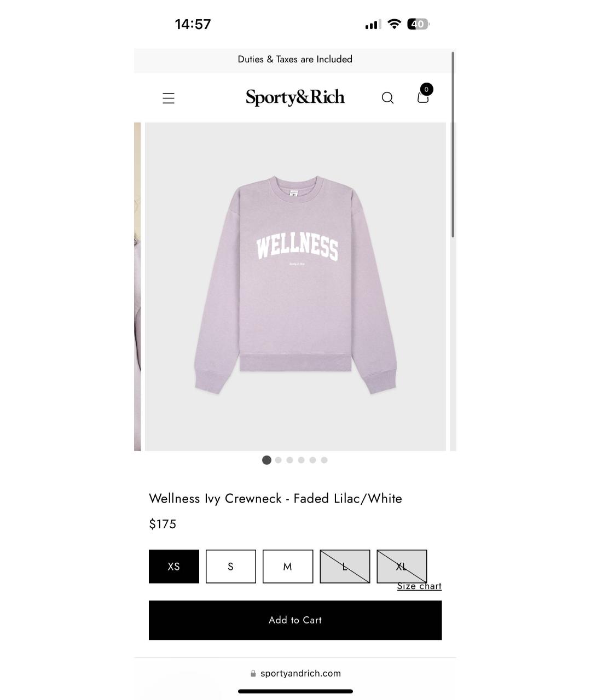Tap the lock icon beside the URL
Viewport: 591px width, 700px height.
253,674
